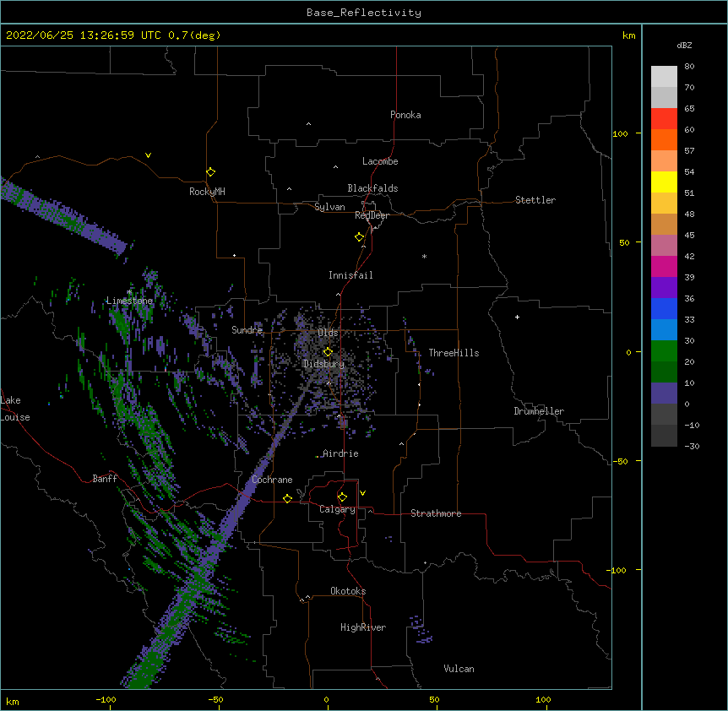Click the Lake Louise label at the map edge
This screenshot has height=711, width=728.
click(x=15, y=409)
